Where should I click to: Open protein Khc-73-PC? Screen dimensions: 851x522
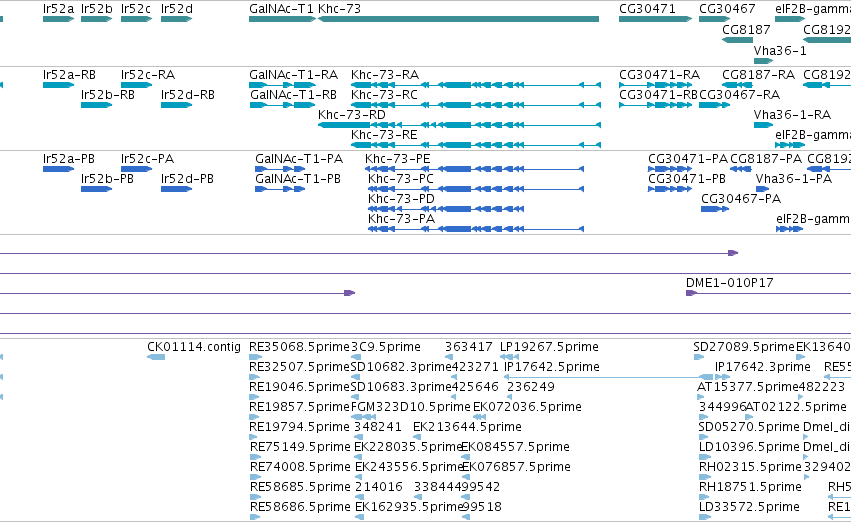[x=401, y=179]
